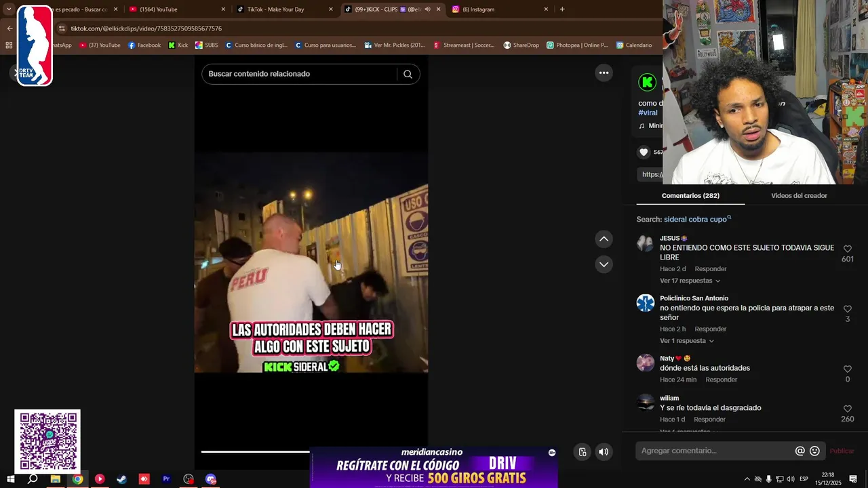Insert a mention with the @ icon
The height and width of the screenshot is (488, 868).
point(800,451)
